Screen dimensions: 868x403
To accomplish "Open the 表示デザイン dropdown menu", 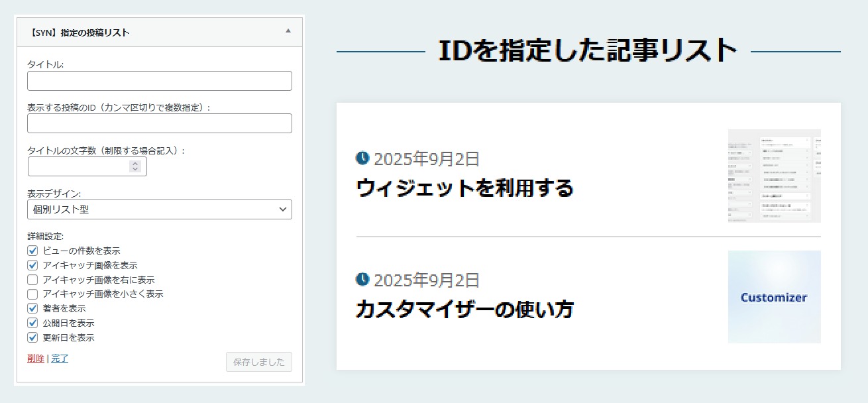I will tap(159, 209).
